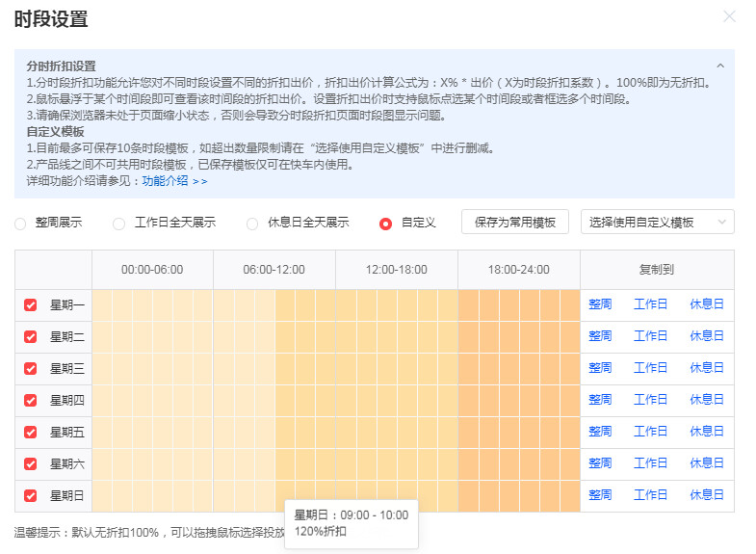Viewport: 756px width, 554px height.
Task: Uncheck the 星期三 checkbox
Action: pyautogui.click(x=31, y=368)
